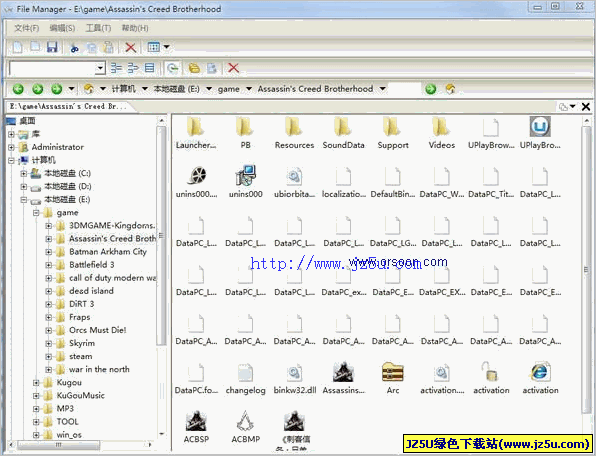Screen dimensions: 596x456
Task: Click the refresh icon in second toolbar
Action: 172,68
